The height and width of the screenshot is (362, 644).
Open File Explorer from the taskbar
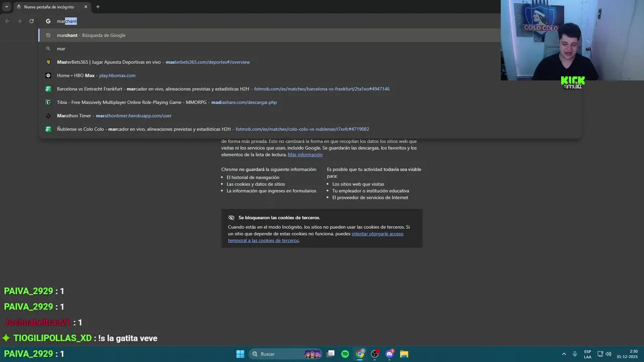click(x=404, y=354)
